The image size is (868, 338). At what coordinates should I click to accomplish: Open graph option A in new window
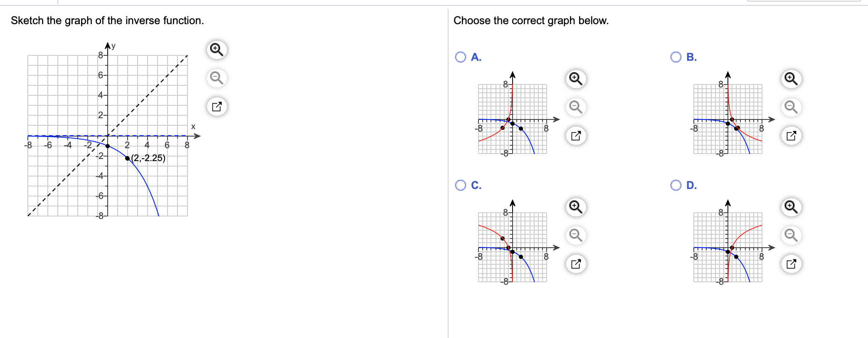576,136
